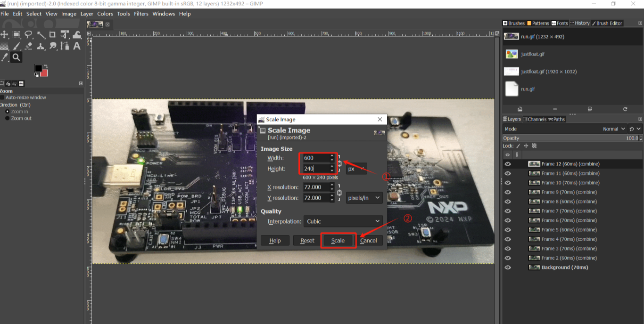Open the pixels/in resolution unit dropdown
The width and height of the screenshot is (644, 324).
pos(364,198)
